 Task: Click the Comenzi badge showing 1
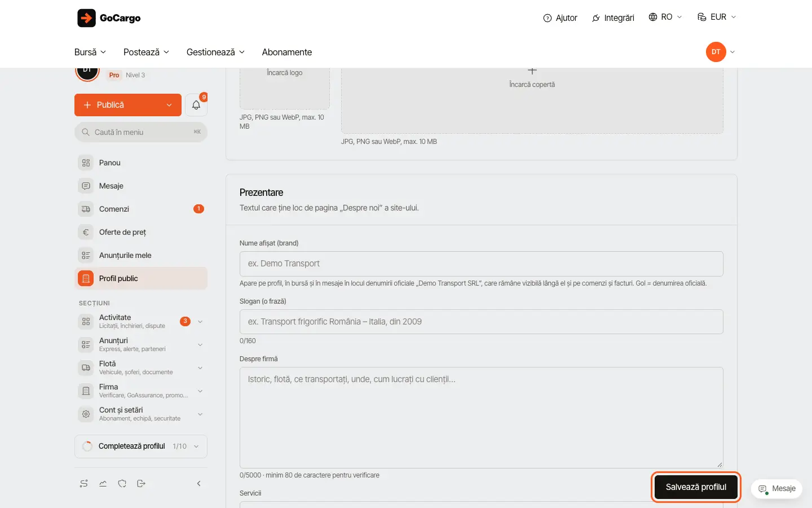pos(198,209)
